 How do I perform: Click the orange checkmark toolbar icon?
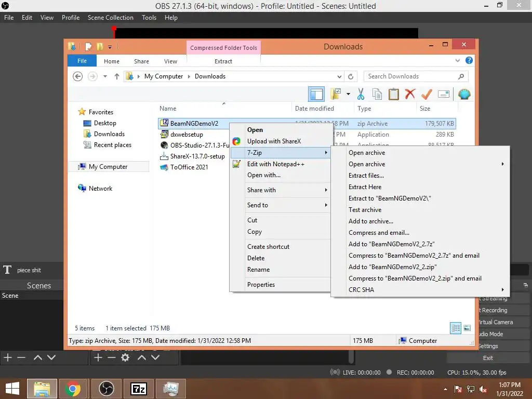click(x=427, y=94)
